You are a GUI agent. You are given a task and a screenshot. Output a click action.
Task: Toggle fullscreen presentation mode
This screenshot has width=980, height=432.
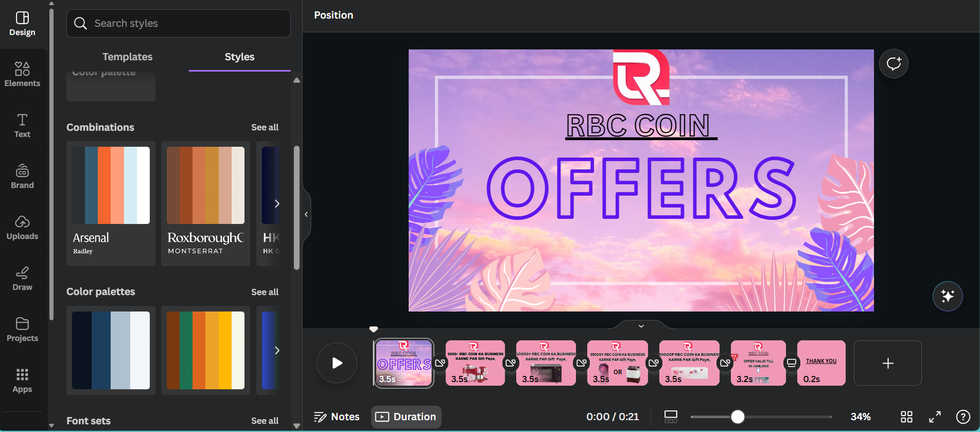tap(935, 417)
